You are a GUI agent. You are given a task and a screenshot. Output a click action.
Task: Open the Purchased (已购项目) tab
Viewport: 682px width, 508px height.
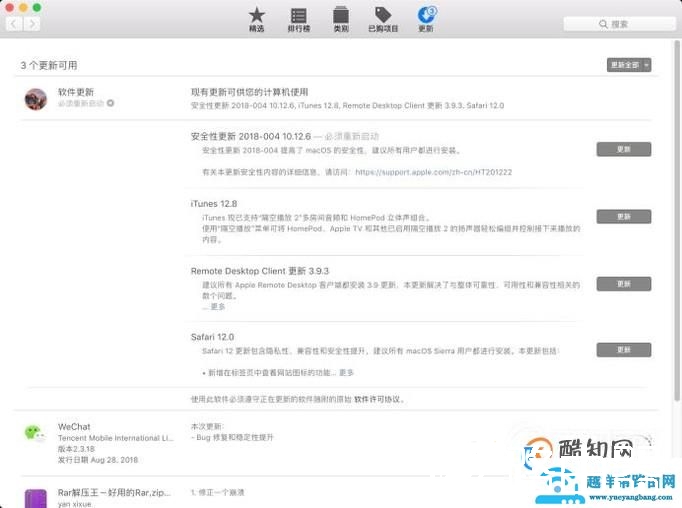point(383,20)
